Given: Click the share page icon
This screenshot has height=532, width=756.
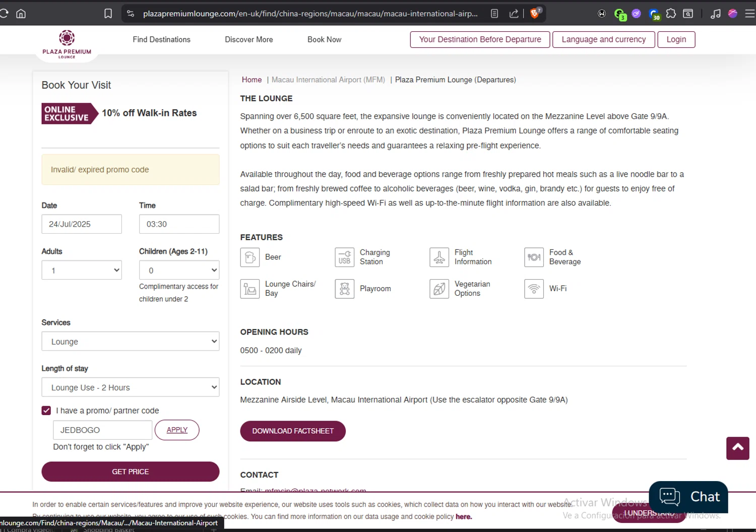Looking at the screenshot, I should 514,14.
